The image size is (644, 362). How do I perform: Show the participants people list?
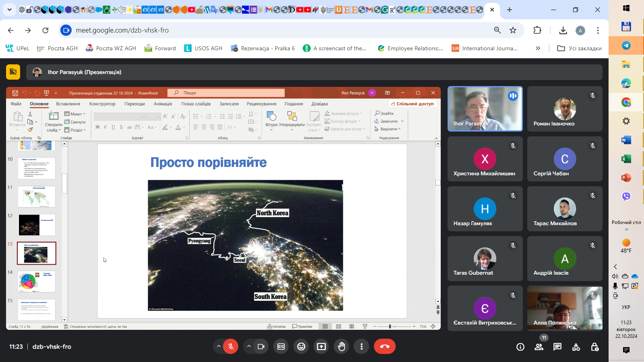pos(539,347)
